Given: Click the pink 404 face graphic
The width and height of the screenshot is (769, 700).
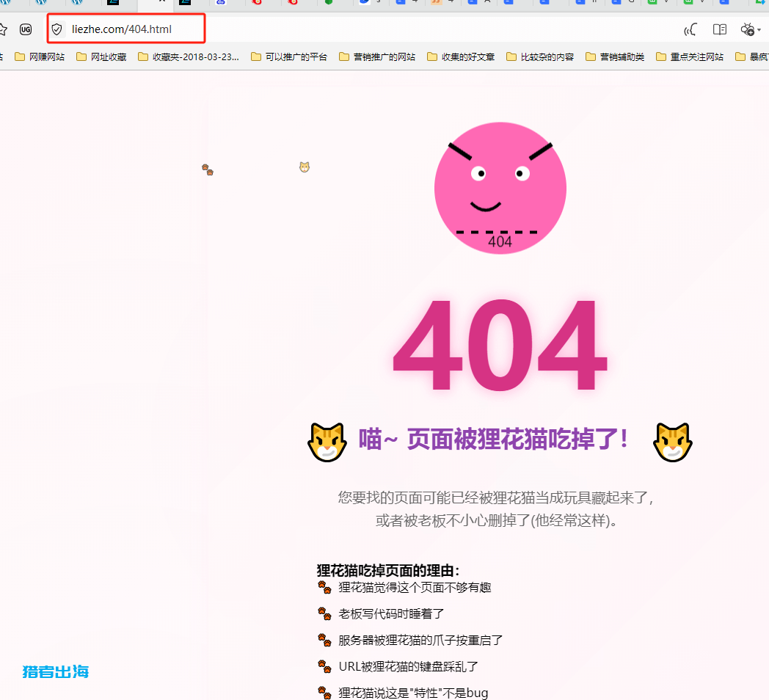Looking at the screenshot, I should (500, 187).
